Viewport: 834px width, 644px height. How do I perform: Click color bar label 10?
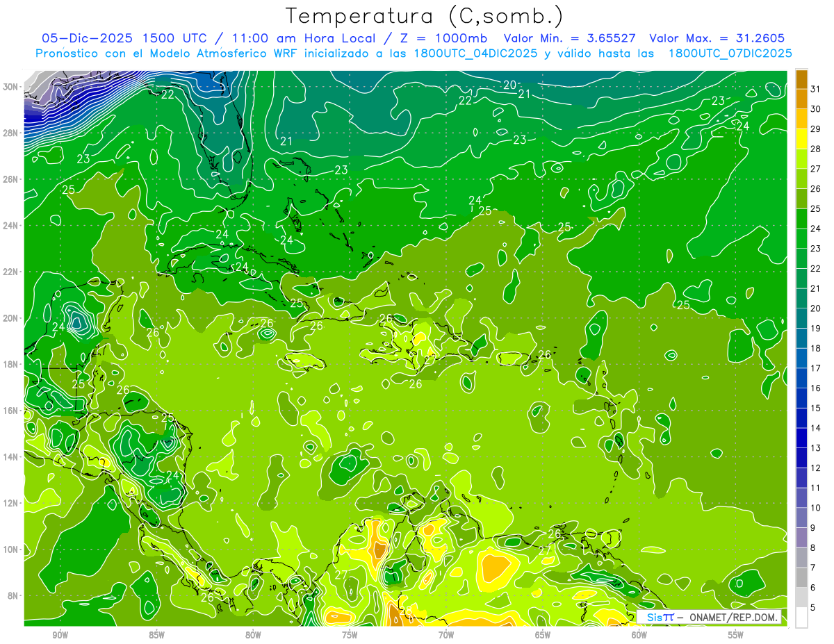tap(816, 508)
